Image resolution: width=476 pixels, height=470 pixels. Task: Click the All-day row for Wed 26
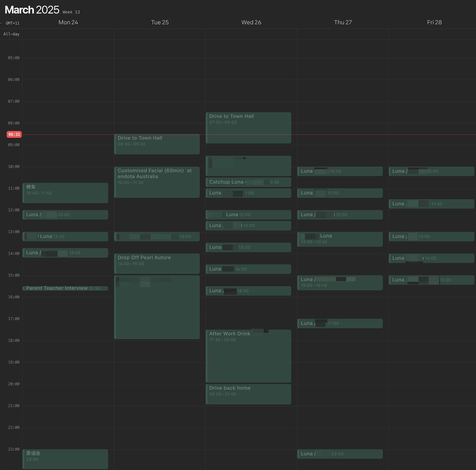[251, 34]
